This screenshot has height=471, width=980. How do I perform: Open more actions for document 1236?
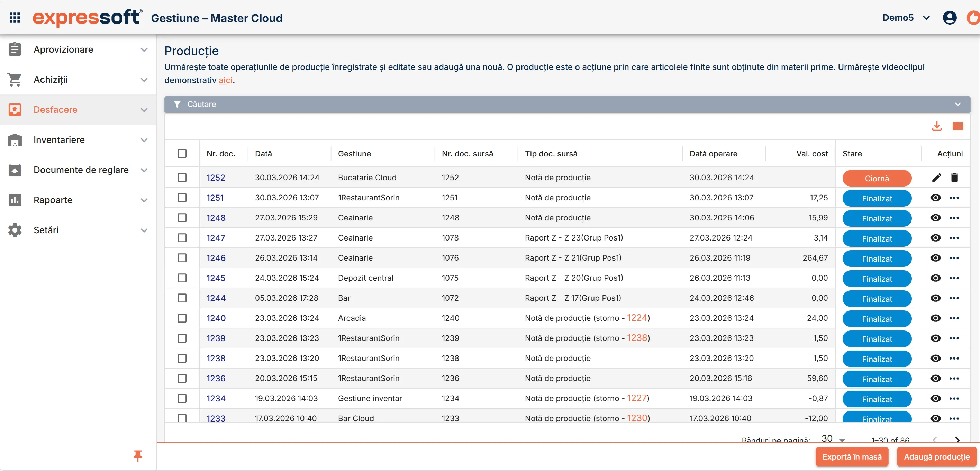click(x=954, y=379)
